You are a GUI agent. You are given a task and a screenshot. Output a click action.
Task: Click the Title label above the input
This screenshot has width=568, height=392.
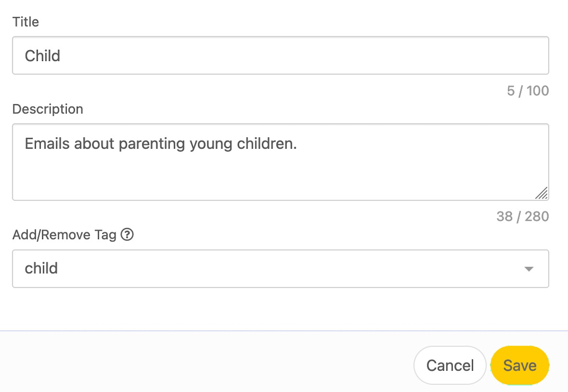pos(26,22)
